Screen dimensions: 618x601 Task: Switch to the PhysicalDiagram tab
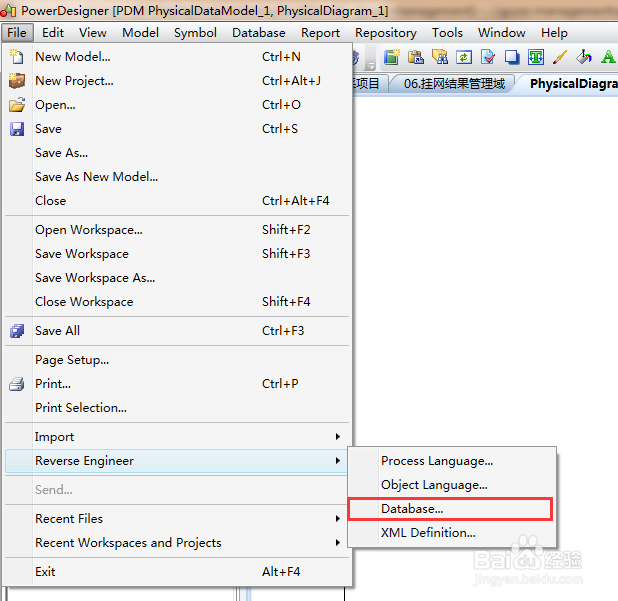click(571, 84)
